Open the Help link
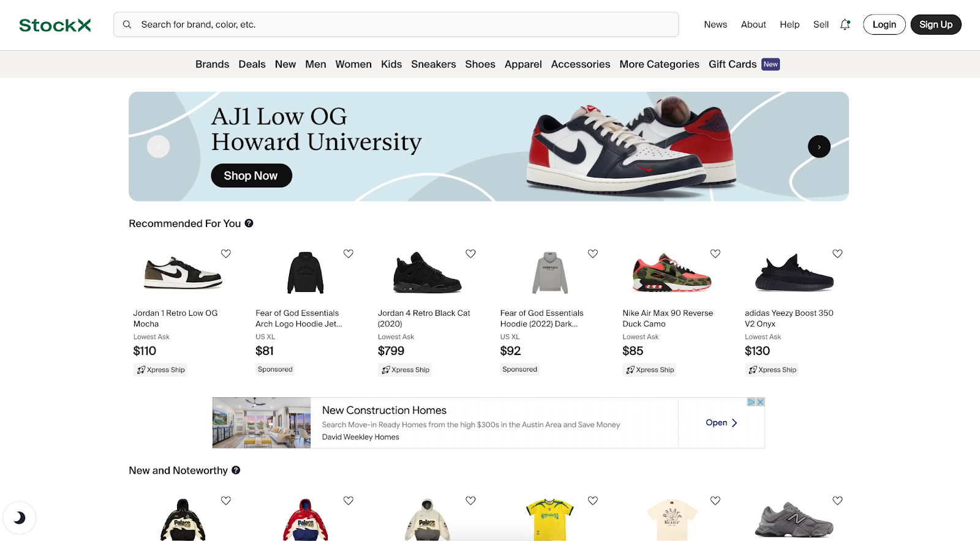Image resolution: width=980 pixels, height=541 pixels. click(x=790, y=24)
